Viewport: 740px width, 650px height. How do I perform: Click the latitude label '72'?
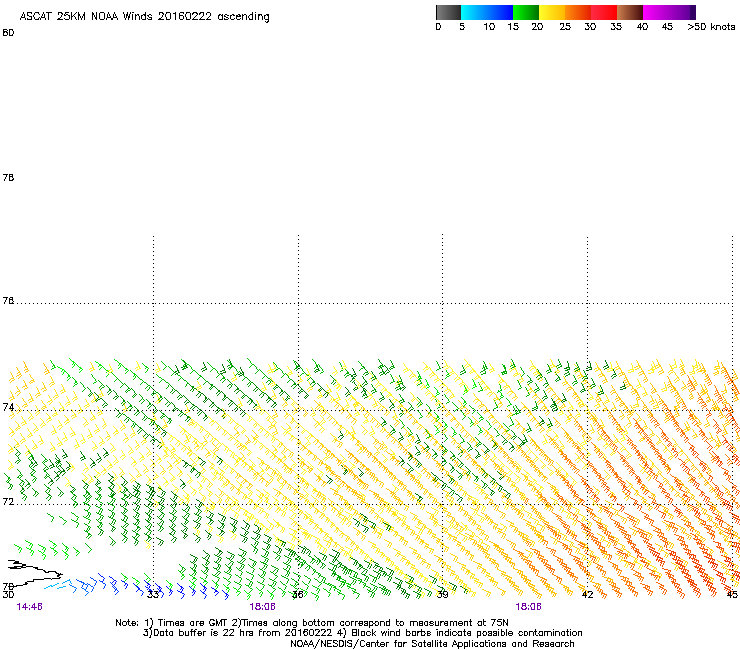[8, 501]
